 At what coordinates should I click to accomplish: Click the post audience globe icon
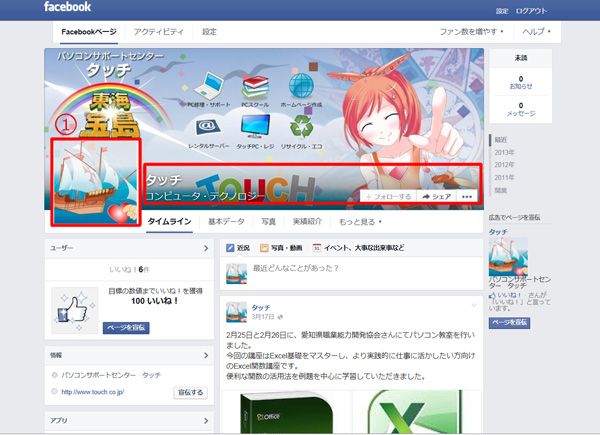coord(280,317)
